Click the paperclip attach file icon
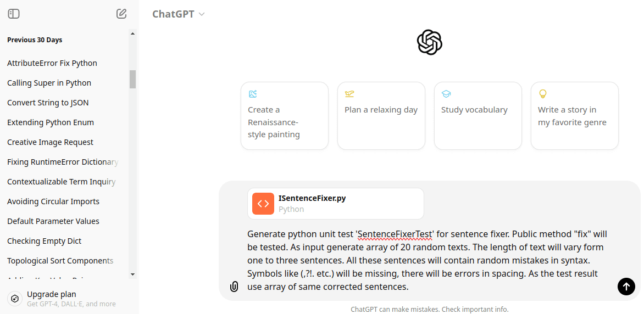644x314 pixels. (x=234, y=287)
